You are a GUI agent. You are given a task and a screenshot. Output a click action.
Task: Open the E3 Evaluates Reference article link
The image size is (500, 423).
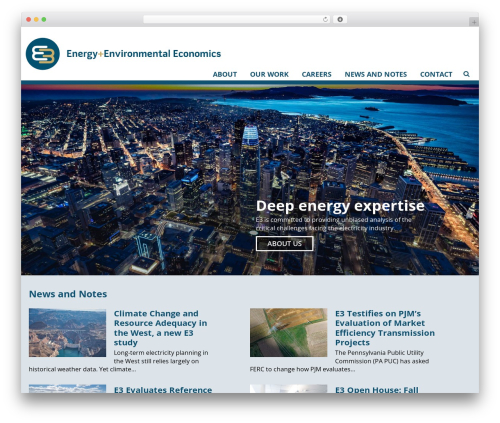click(x=163, y=389)
